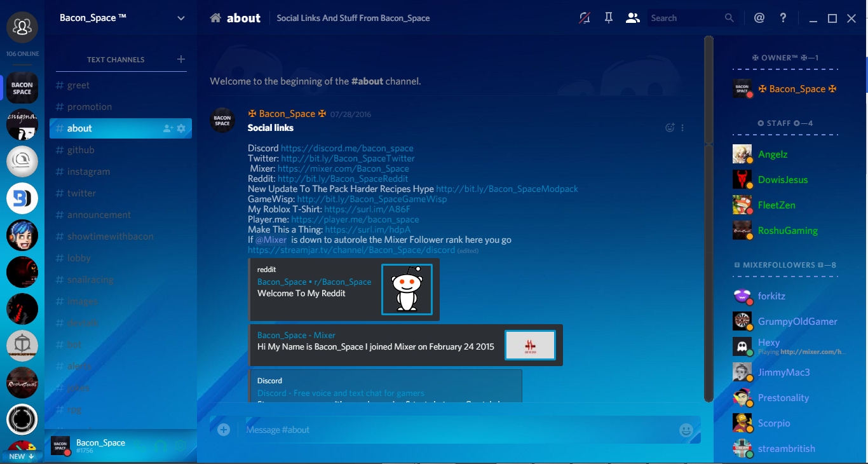Screen dimensions: 868x464
Task: Open the instagram channel
Action: coord(121,172)
